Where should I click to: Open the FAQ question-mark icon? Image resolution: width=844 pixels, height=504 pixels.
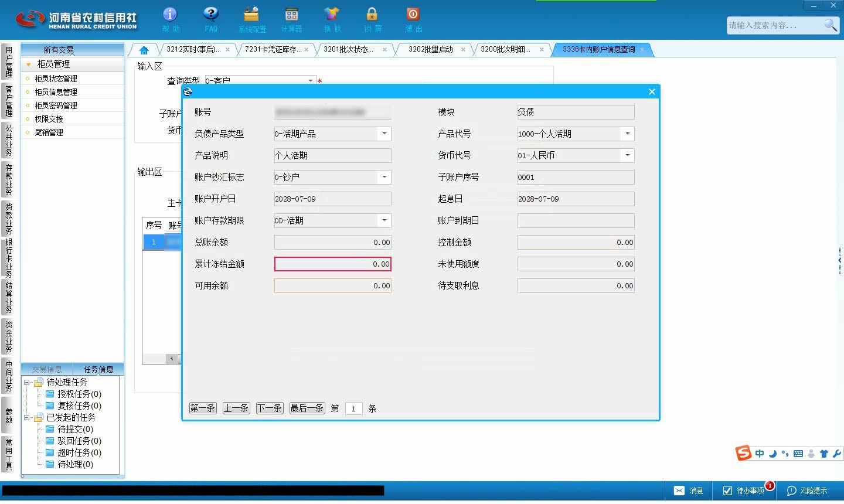click(211, 14)
